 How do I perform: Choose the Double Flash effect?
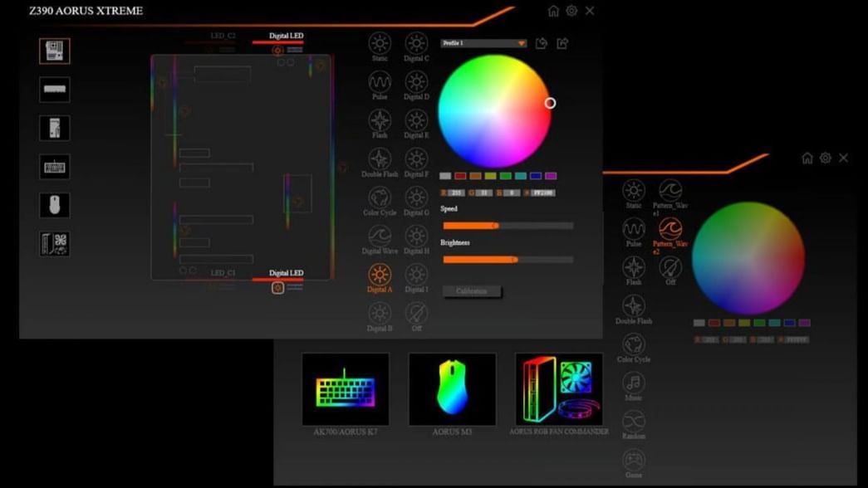[380, 159]
